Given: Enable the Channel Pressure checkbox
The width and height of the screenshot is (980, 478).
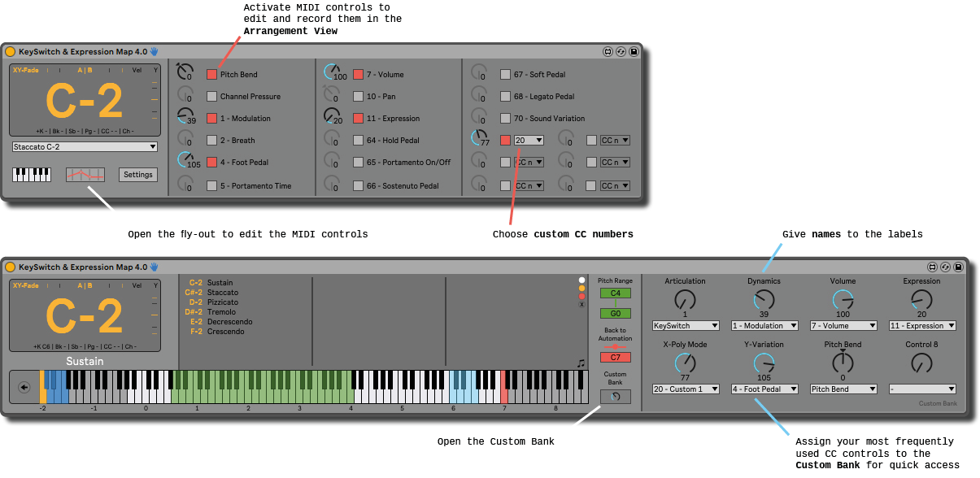Looking at the screenshot, I should tap(211, 97).
